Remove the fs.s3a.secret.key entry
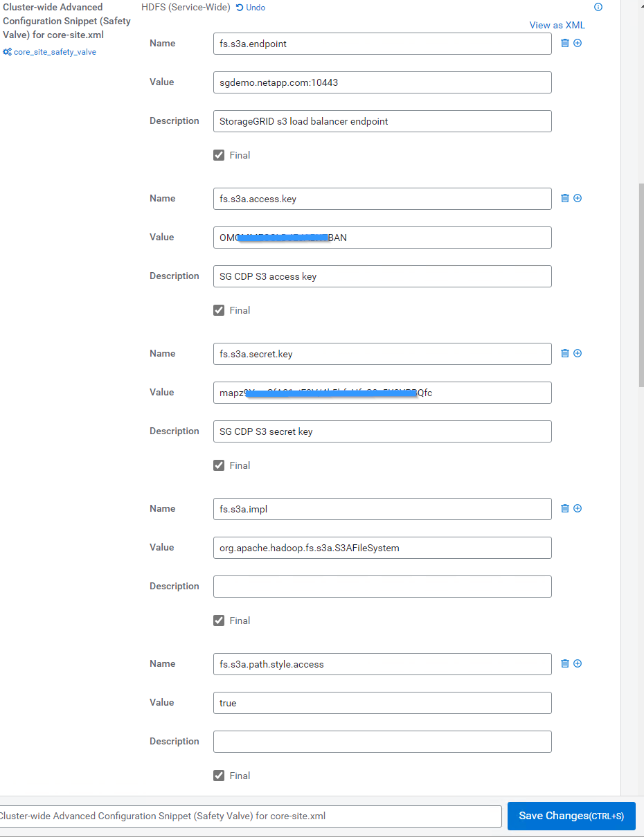The height and width of the screenshot is (840, 644). click(565, 353)
